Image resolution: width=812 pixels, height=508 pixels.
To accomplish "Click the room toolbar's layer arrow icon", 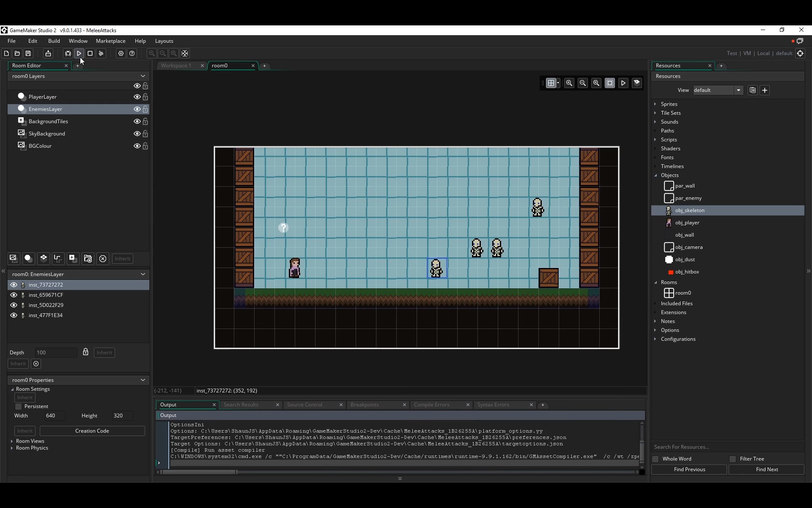I will click(637, 83).
